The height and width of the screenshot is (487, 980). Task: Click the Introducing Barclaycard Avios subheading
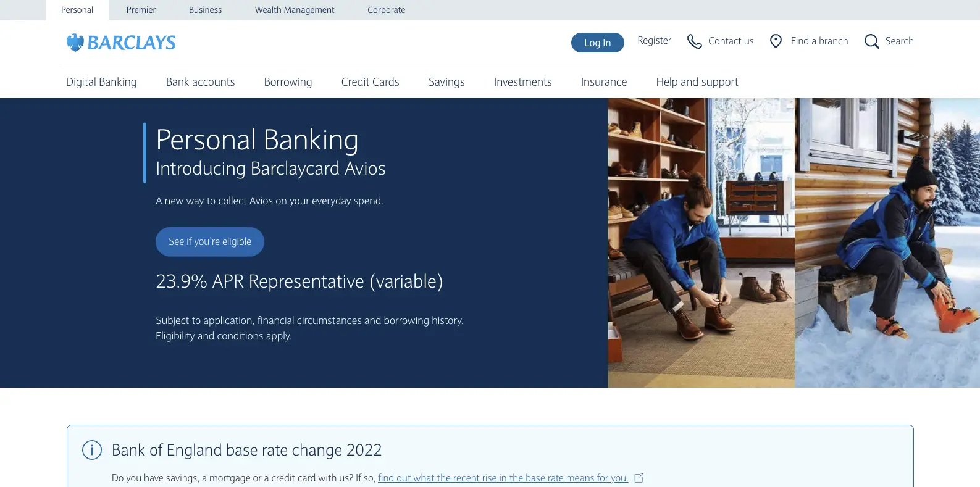(270, 169)
